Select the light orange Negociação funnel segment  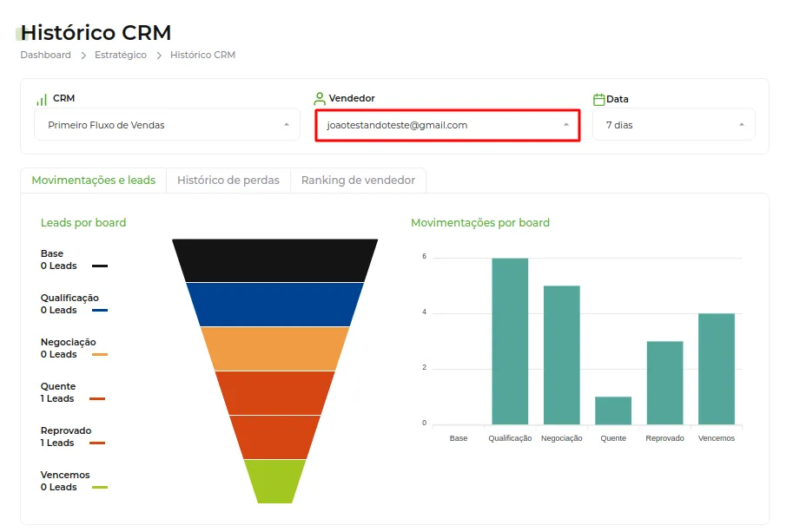pos(274,349)
